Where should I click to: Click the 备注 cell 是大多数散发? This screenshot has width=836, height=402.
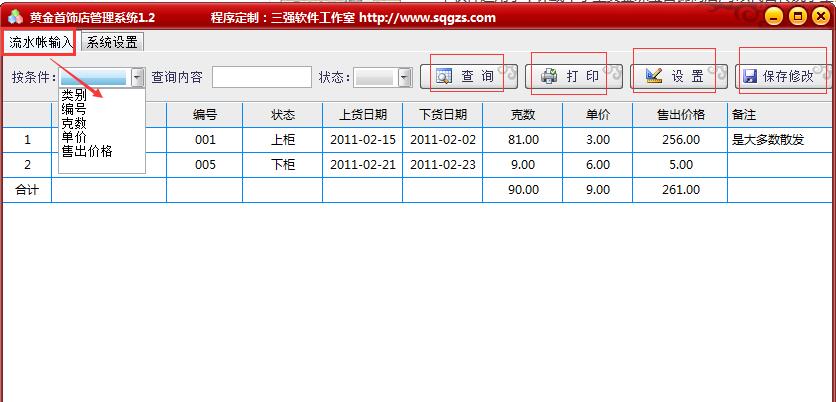[x=768, y=140]
